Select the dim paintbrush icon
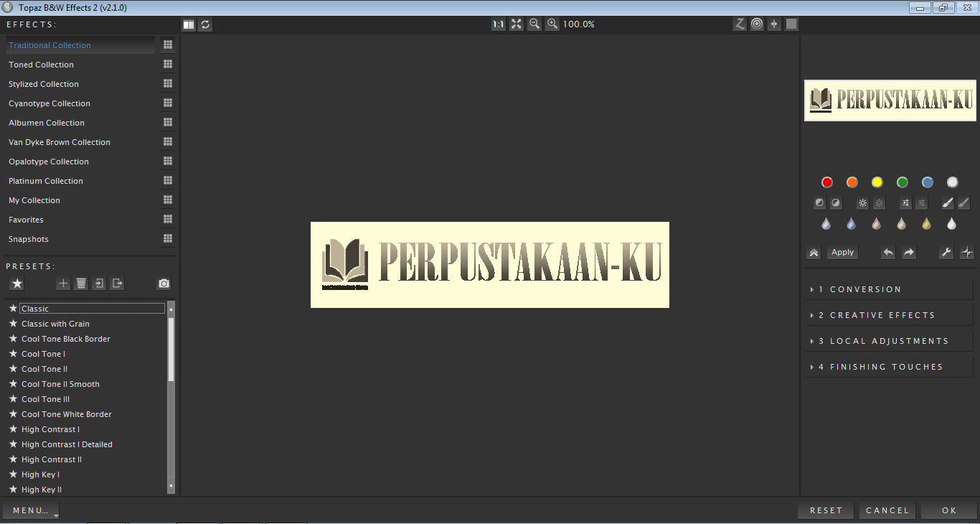980x524 pixels. pos(963,203)
